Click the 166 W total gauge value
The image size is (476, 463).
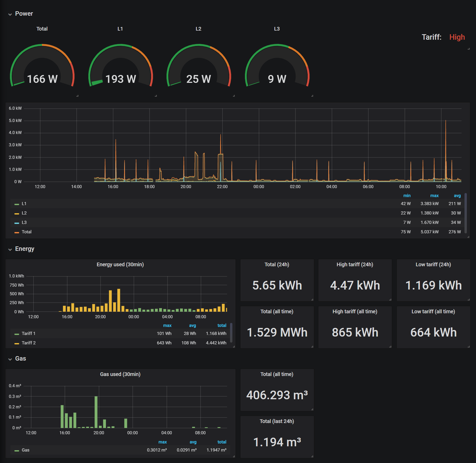42,79
